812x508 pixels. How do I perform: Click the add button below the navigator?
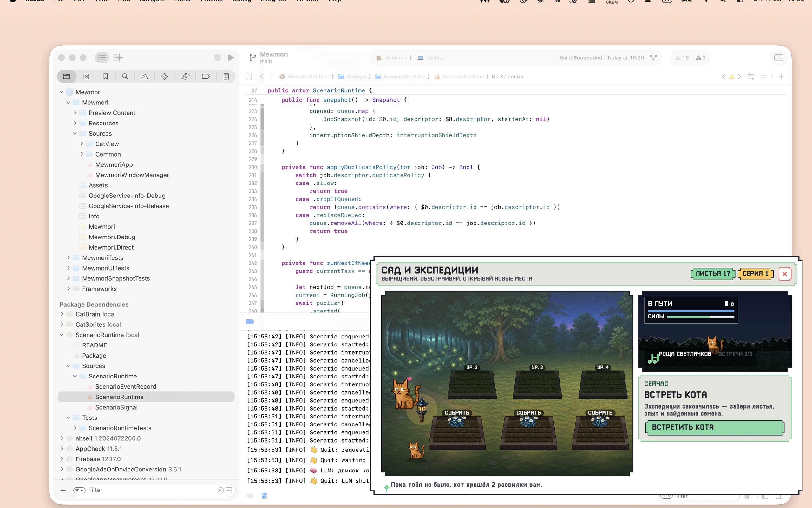pos(63,490)
